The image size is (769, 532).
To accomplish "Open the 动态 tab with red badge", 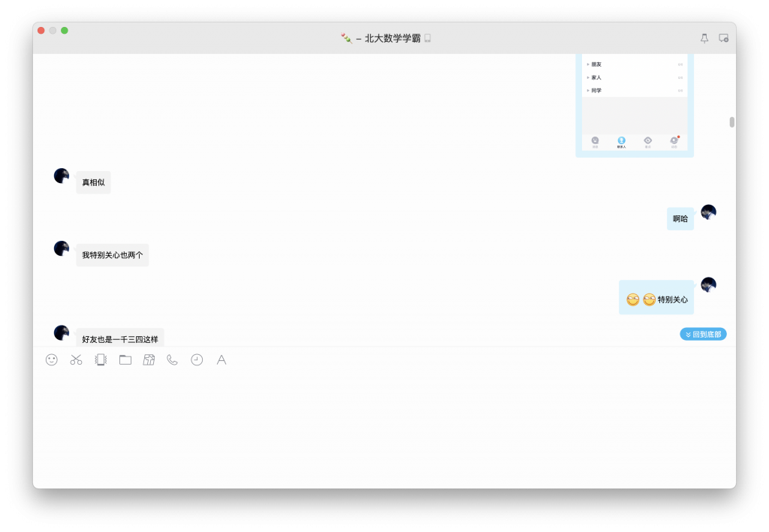I will (x=674, y=142).
